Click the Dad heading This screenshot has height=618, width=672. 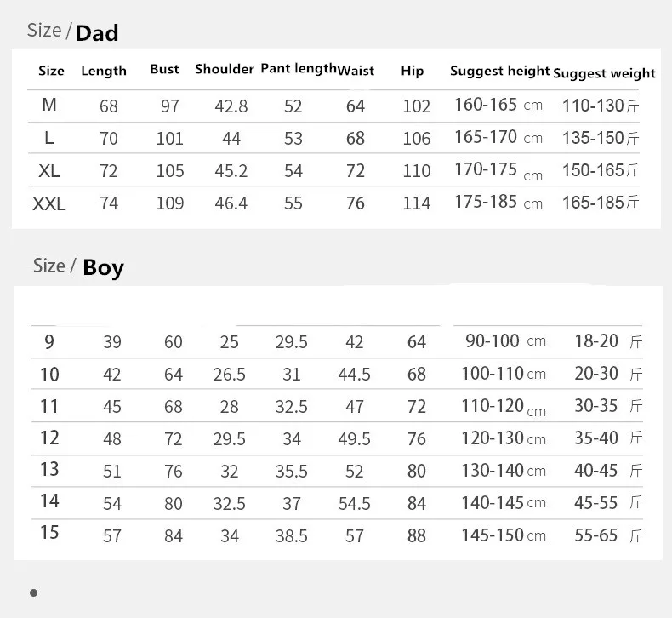point(97,33)
